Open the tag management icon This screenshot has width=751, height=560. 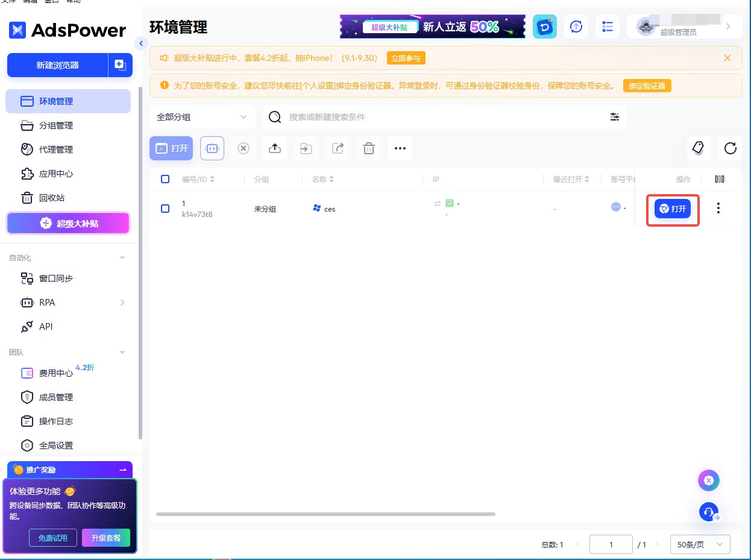pos(699,148)
